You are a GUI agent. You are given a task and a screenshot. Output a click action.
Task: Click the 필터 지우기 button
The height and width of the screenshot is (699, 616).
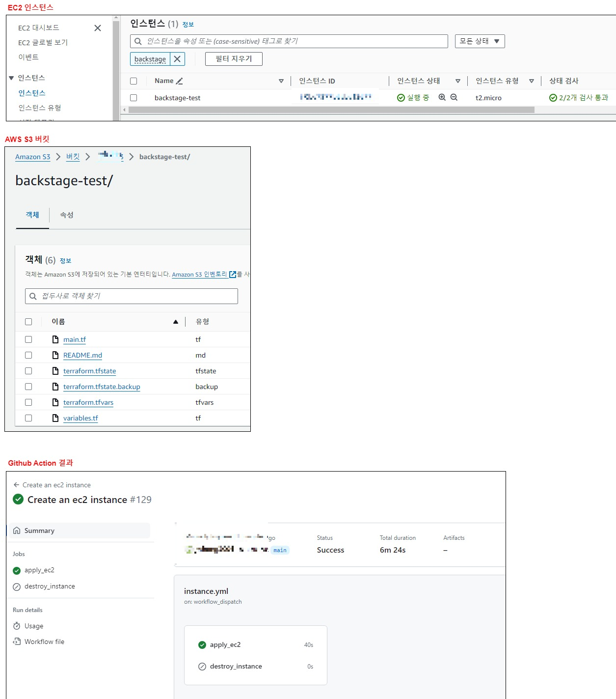(x=234, y=59)
